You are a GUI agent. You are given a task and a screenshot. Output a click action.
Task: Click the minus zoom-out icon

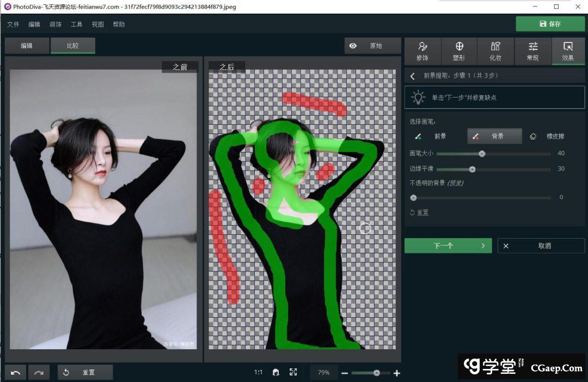pyautogui.click(x=345, y=373)
